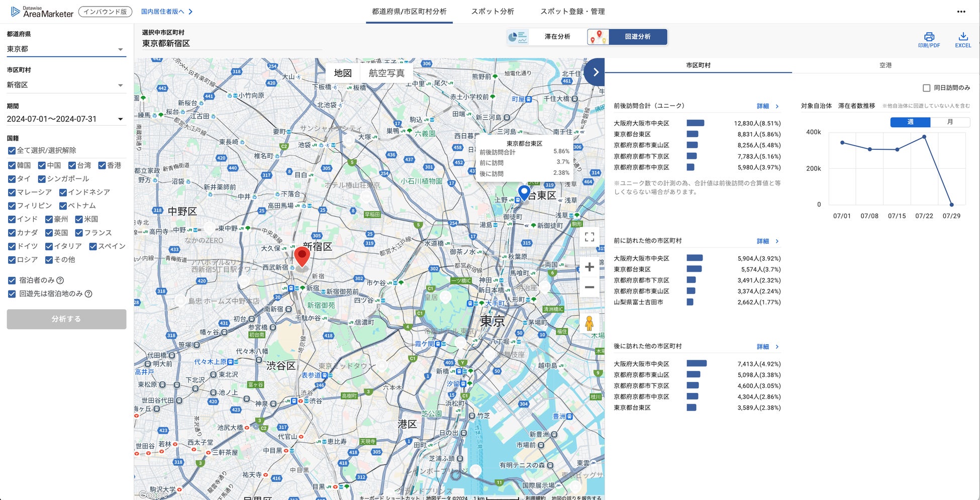Open the 期間 date range dropdown
This screenshot has height=500, width=980.
pyautogui.click(x=66, y=119)
